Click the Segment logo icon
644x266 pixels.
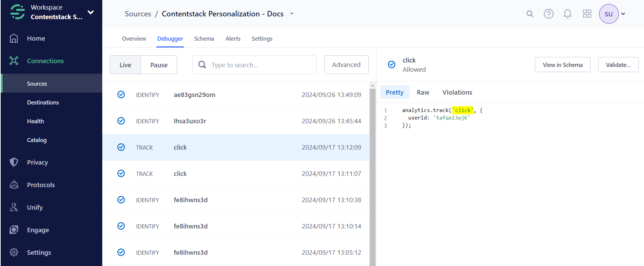17,12
